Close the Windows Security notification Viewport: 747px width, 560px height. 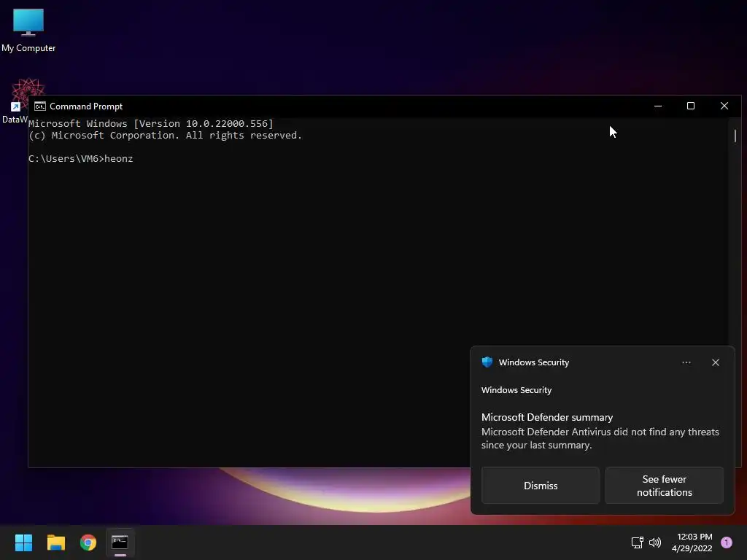point(716,362)
